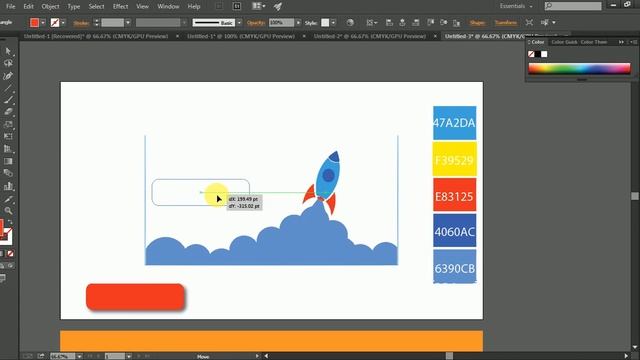Select the Lasso tool
This screenshot has width=640, height=360.
click(x=8, y=64)
